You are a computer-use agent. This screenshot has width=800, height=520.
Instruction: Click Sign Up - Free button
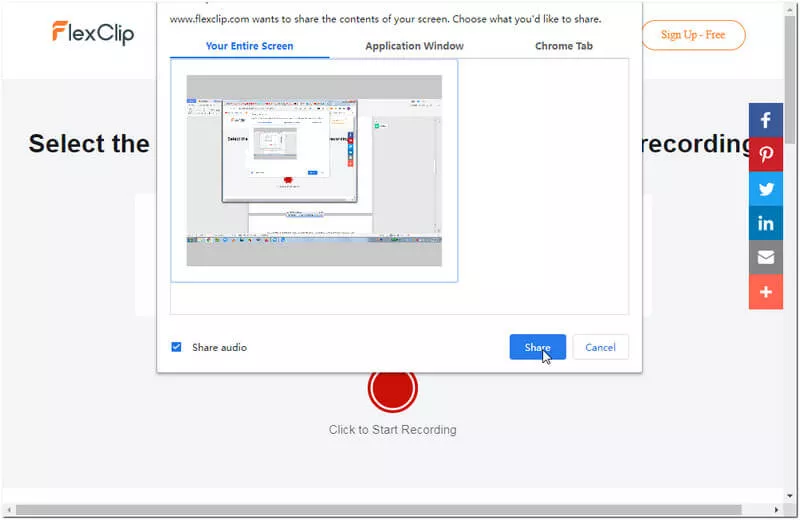click(x=693, y=35)
